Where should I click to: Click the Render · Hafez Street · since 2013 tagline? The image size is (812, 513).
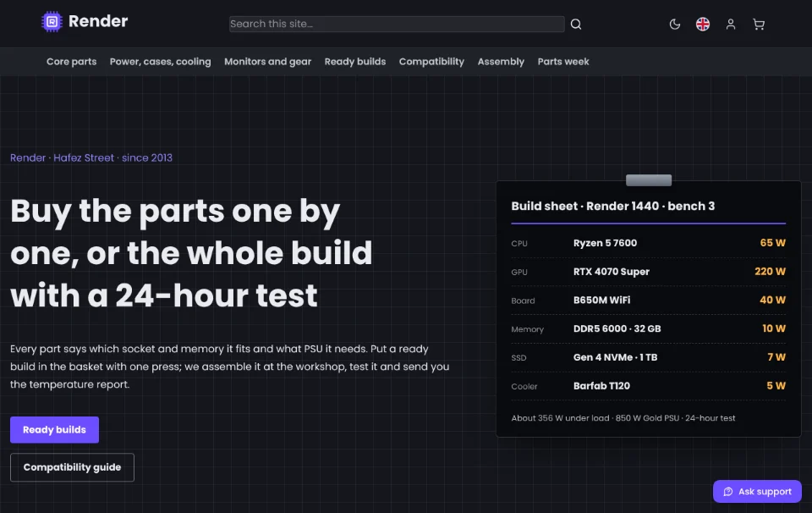click(91, 157)
